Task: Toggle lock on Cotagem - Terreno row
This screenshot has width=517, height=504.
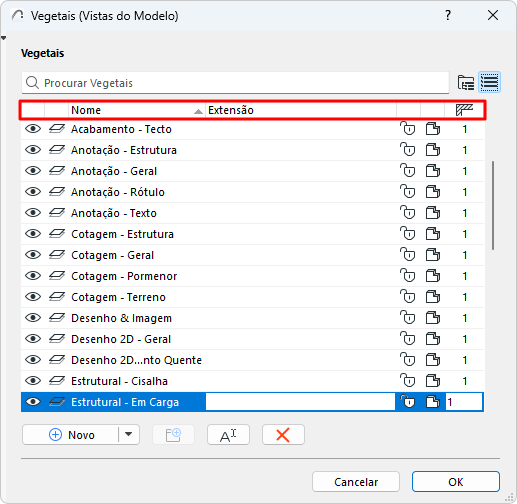Action: click(408, 297)
